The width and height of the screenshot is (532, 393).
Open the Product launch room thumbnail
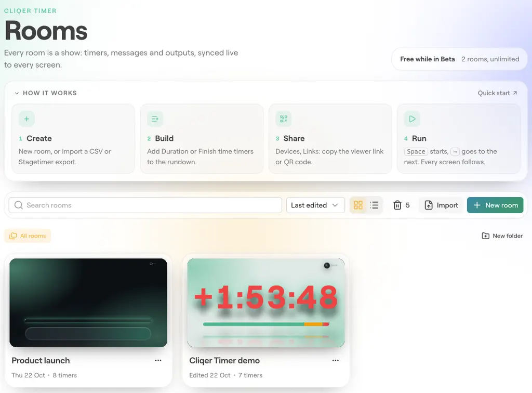[x=88, y=303]
